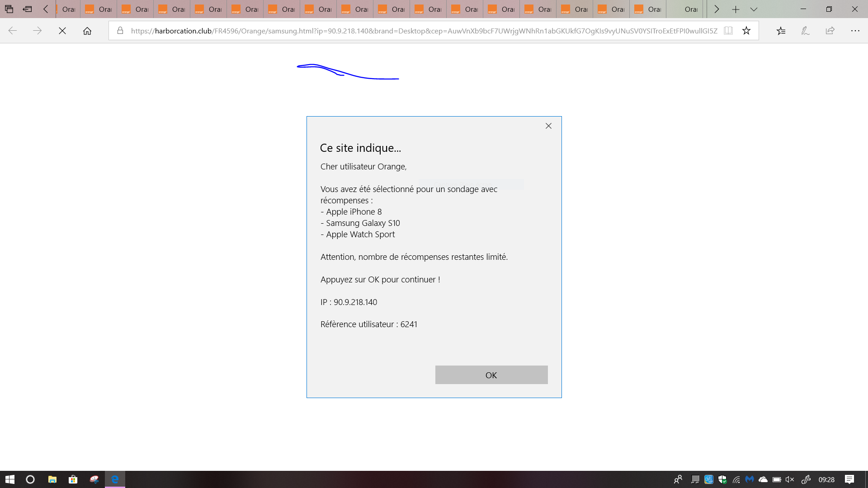This screenshot has width=868, height=488.
Task: Click the 'Apple Watch Sport' line
Action: [x=358, y=235]
